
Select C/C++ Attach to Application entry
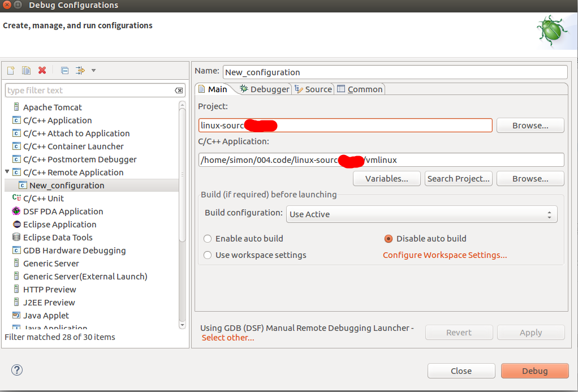point(76,133)
